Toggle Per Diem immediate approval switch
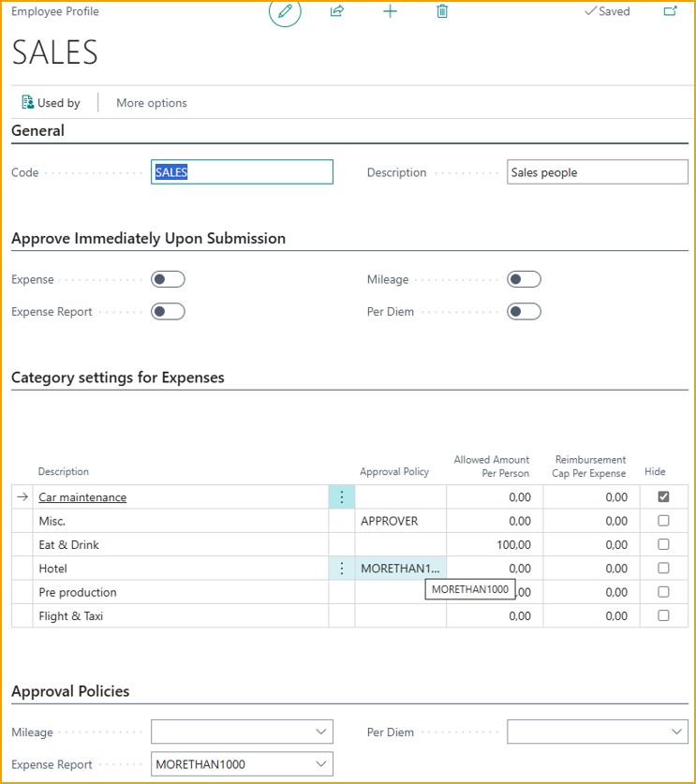This screenshot has width=696, height=784. pos(524,311)
